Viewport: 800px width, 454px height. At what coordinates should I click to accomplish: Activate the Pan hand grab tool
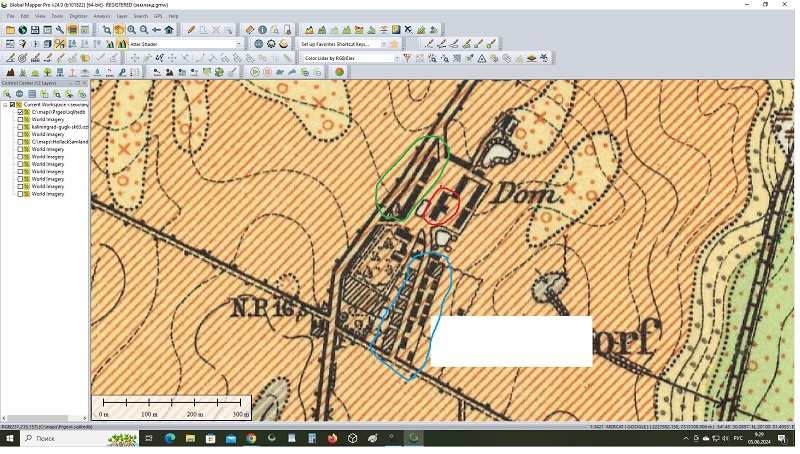[x=118, y=30]
